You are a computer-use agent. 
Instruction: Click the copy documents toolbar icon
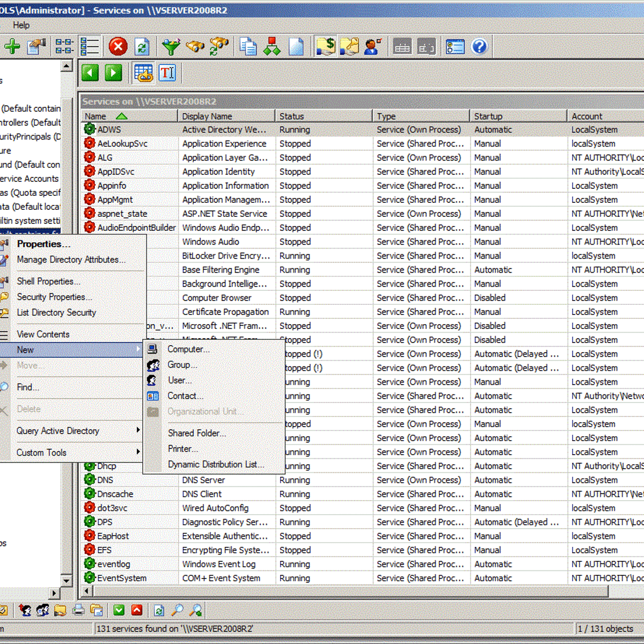(248, 47)
